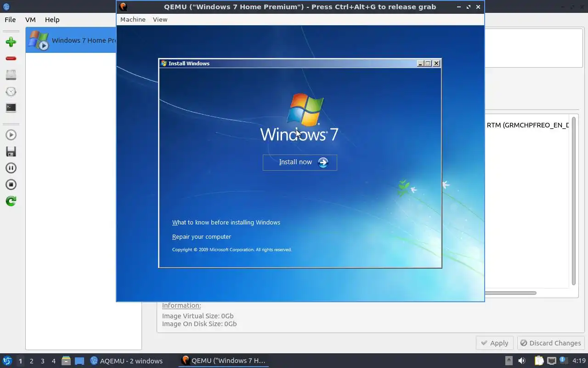Open the start menu in the taskbar
This screenshot has height=368, width=588.
tap(7, 361)
